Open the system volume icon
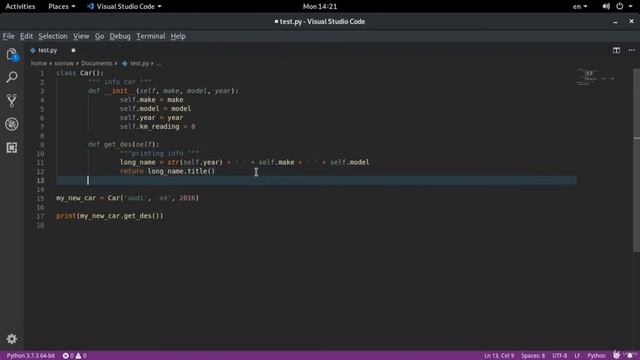The image size is (640, 360). [606, 7]
